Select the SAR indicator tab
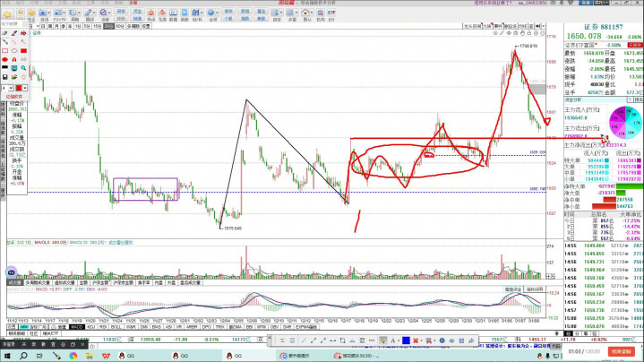 (288, 327)
